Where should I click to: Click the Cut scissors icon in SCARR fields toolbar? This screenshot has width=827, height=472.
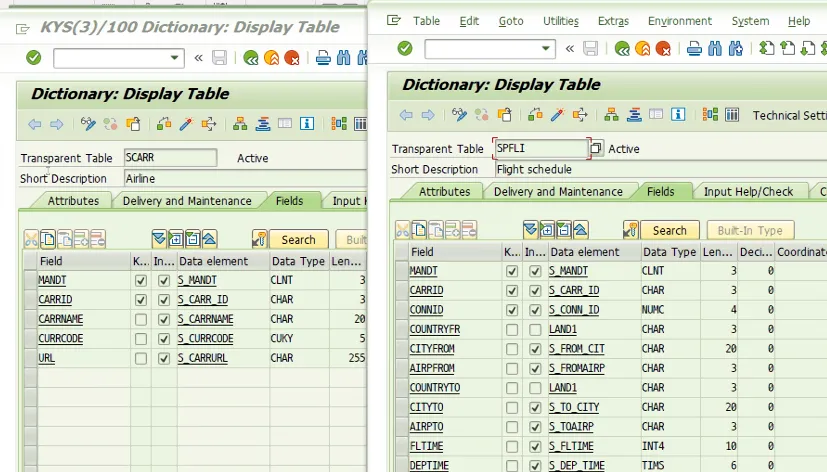(31, 239)
